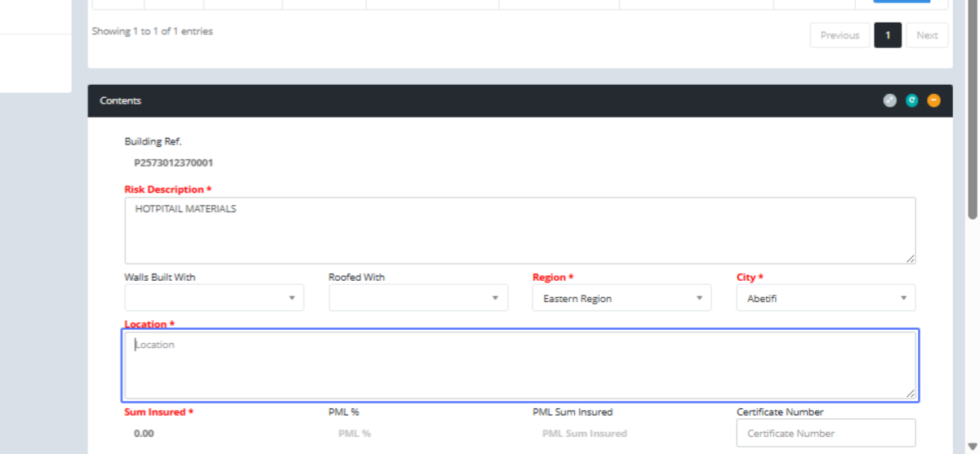This screenshot has height=454, width=980.
Task: Go to the Previous page of entries
Action: 840,35
